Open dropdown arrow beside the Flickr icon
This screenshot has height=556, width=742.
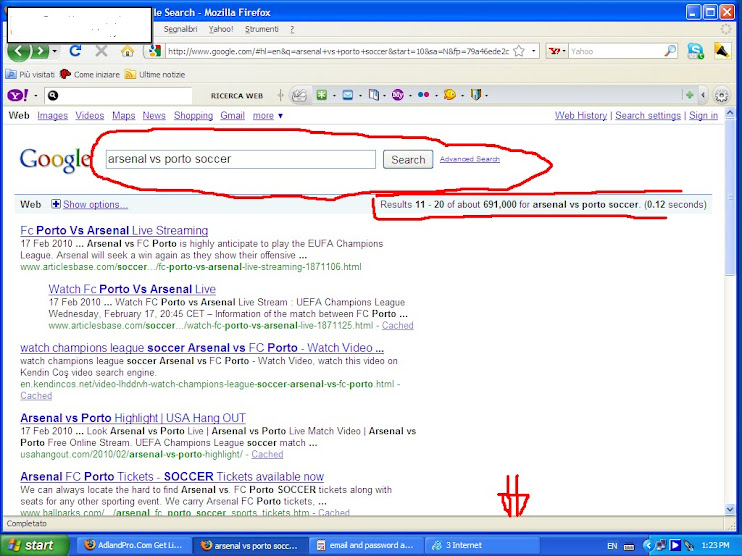436,96
